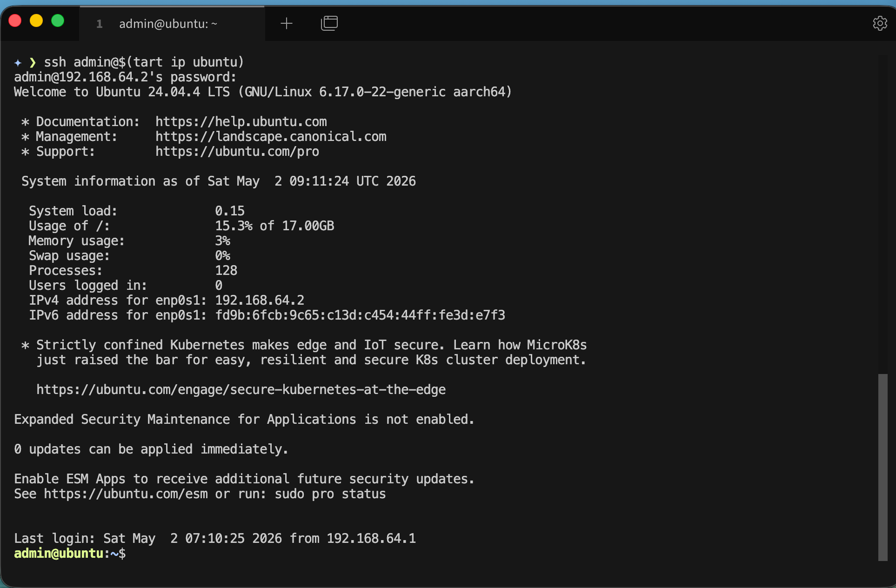Click the disk usage value 15.3% of 17.00GB
896x588 pixels.
[x=274, y=226]
